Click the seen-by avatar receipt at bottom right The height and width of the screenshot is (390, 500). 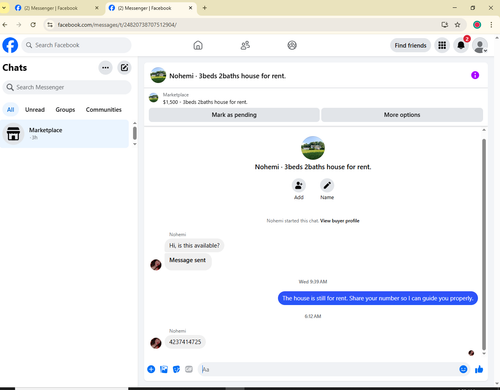pyautogui.click(x=471, y=353)
